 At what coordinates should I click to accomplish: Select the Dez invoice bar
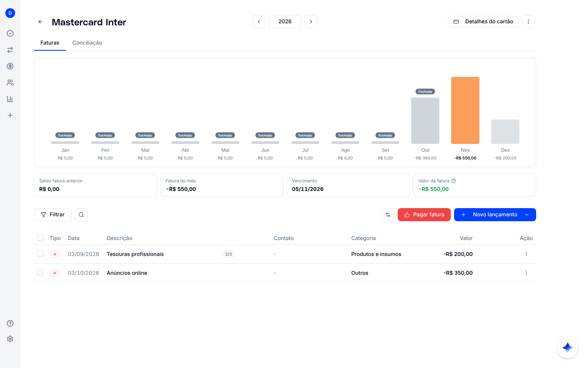[505, 132]
